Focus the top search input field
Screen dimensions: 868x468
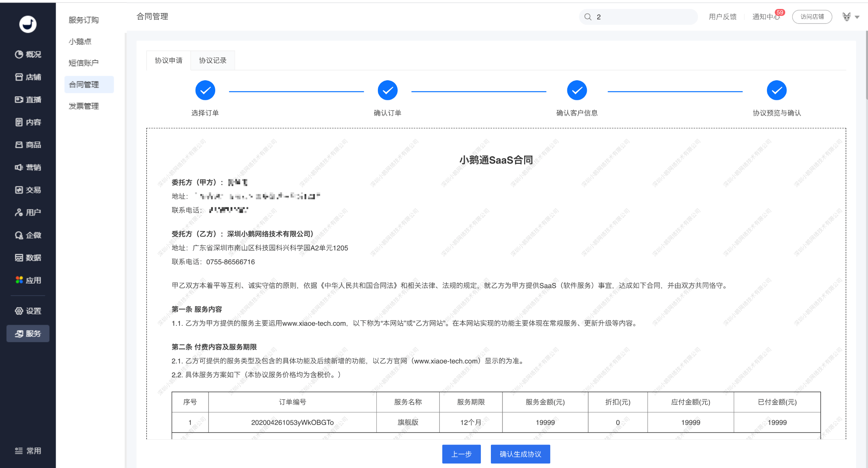coord(638,17)
